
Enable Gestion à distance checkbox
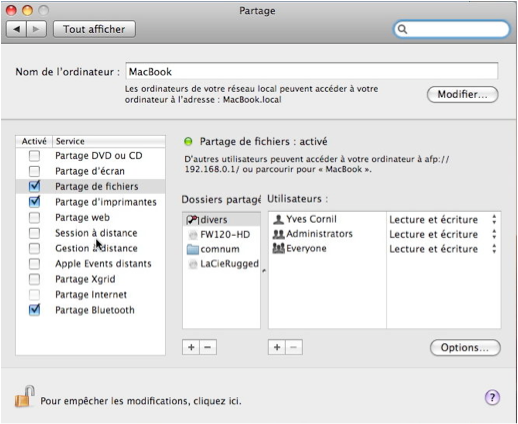coord(34,248)
